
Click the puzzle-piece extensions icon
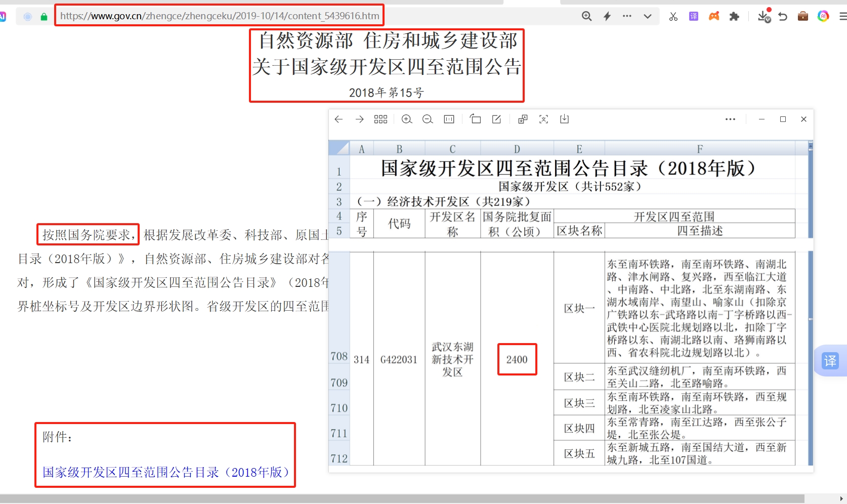(735, 16)
